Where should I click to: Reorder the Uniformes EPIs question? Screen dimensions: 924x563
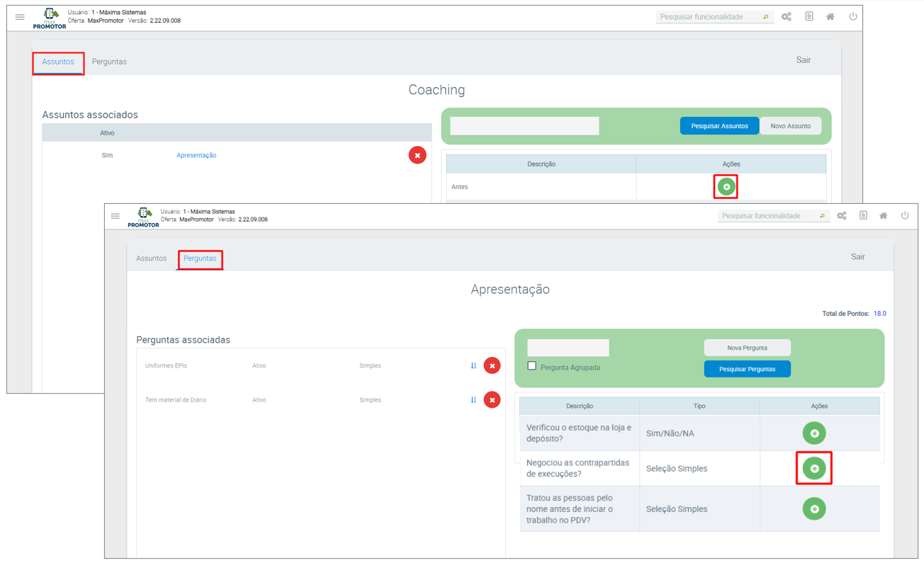point(473,366)
